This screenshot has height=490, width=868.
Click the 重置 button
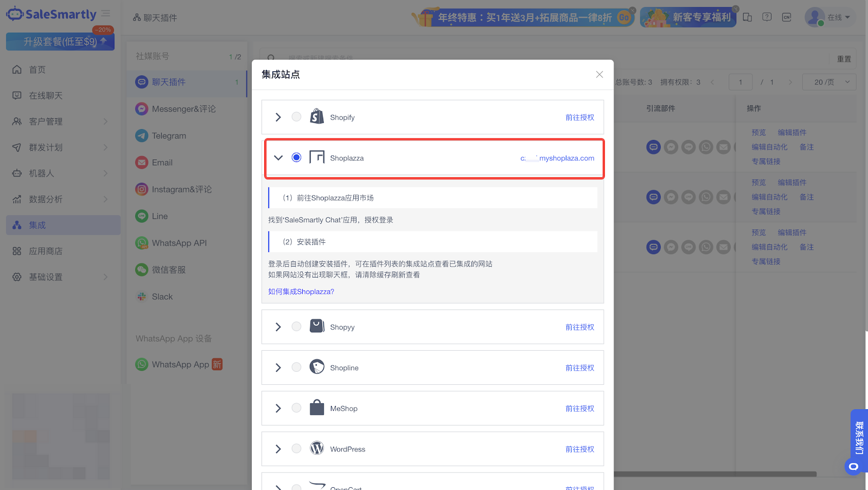tap(844, 59)
